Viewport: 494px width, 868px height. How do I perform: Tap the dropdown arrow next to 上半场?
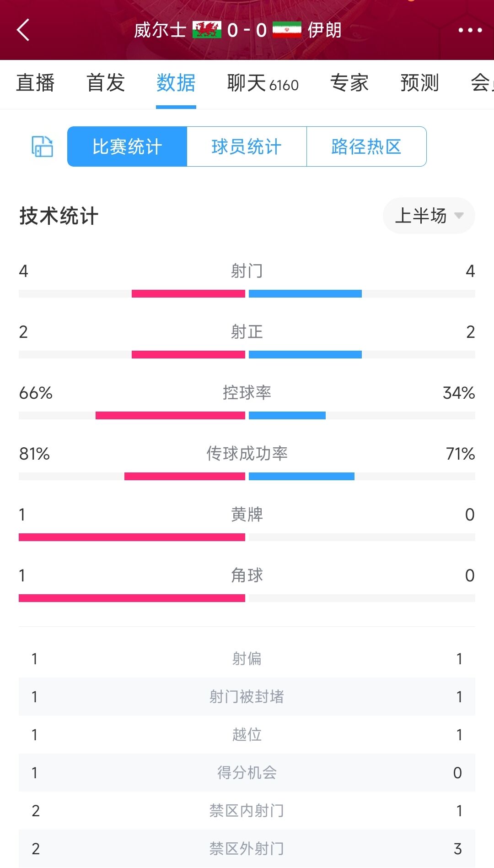(458, 216)
